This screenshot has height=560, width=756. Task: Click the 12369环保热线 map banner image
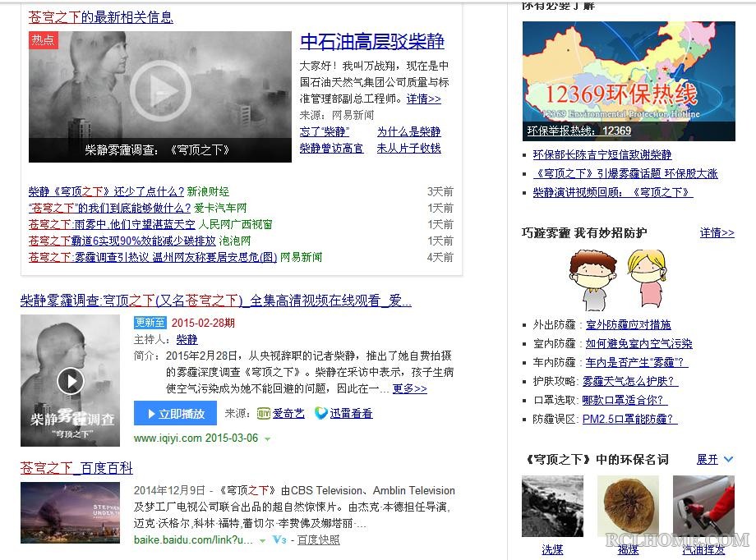629,81
